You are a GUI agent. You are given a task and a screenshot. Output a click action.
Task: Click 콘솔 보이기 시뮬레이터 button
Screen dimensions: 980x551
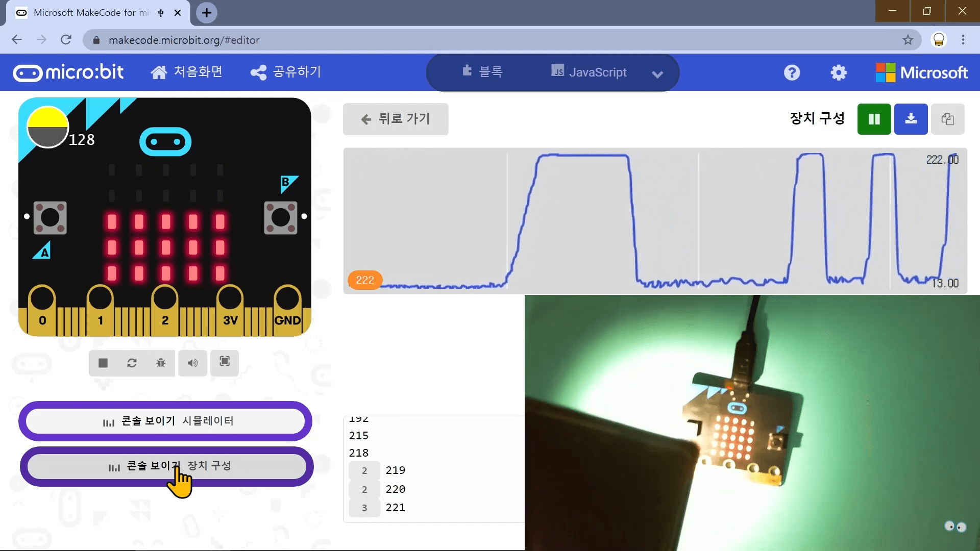(x=165, y=421)
